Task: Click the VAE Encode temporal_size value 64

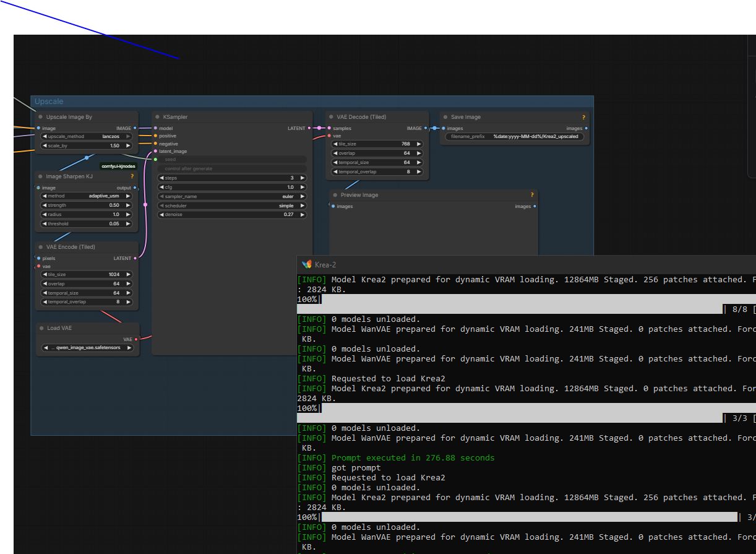Action: 116,293
